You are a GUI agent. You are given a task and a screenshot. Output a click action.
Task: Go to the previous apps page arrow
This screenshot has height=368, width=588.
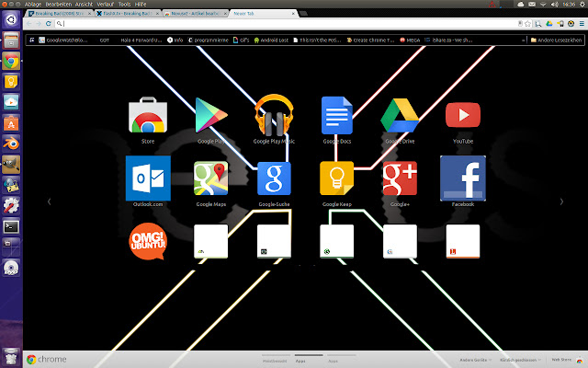tap(49, 201)
